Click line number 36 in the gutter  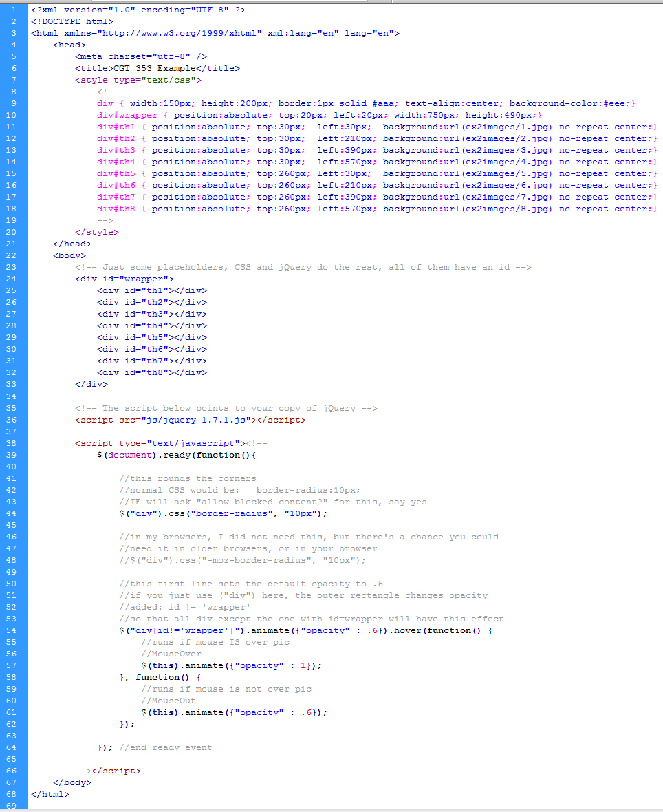[11, 420]
